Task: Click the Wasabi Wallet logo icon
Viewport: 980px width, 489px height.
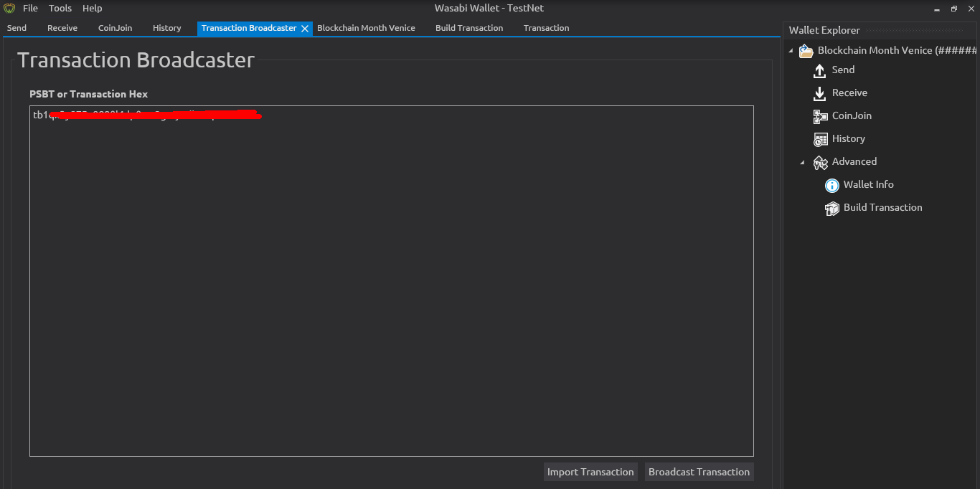Action: coord(9,9)
